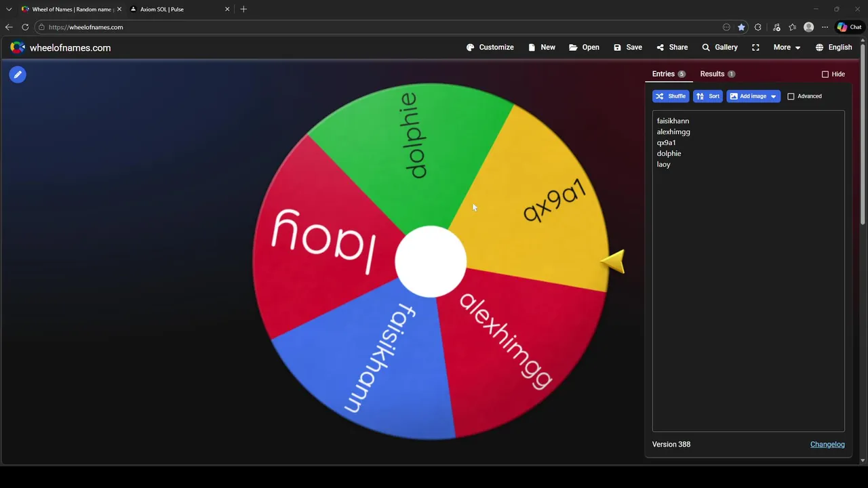Screen dimensions: 868x488
Task: Reload the page
Action: pos(25,27)
